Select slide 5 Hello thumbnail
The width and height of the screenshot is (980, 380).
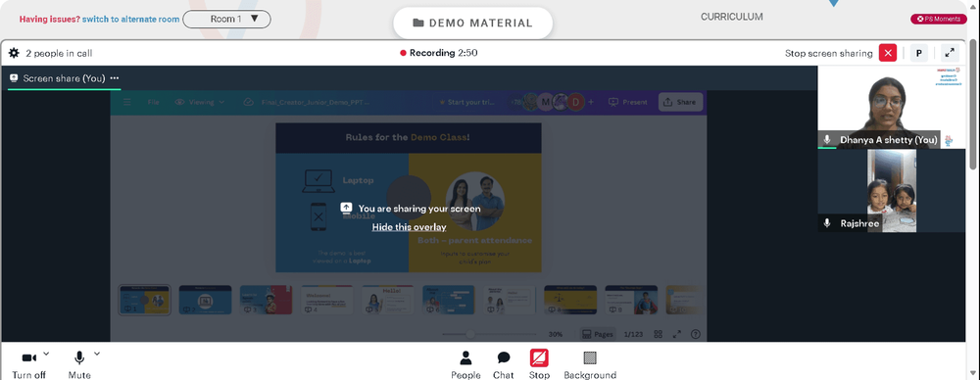387,300
